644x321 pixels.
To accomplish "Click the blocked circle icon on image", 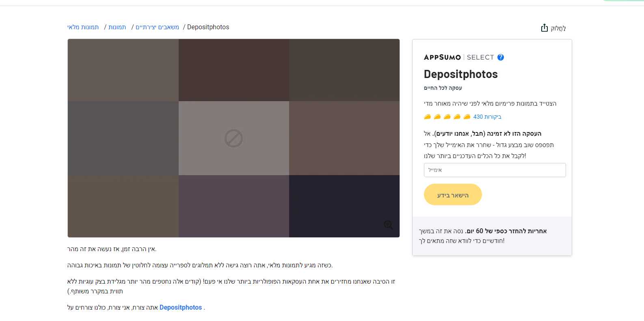I will pos(233,139).
